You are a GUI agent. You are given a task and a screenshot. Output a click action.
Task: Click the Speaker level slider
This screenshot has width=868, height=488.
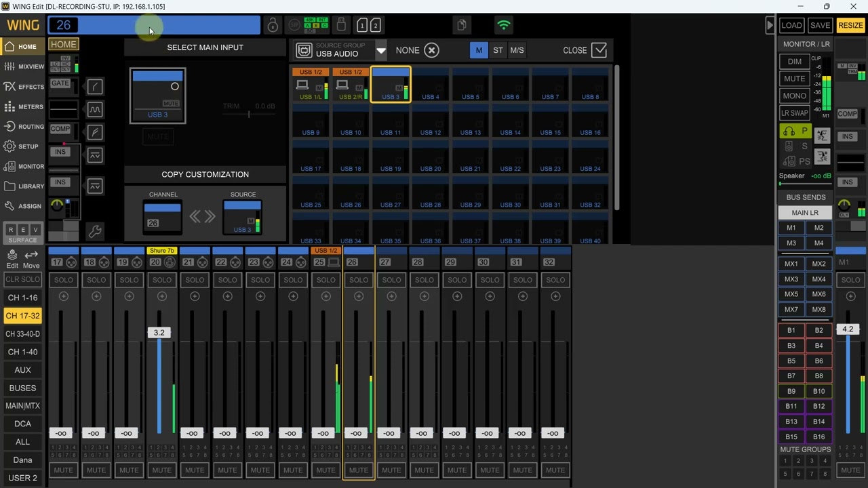point(806,184)
